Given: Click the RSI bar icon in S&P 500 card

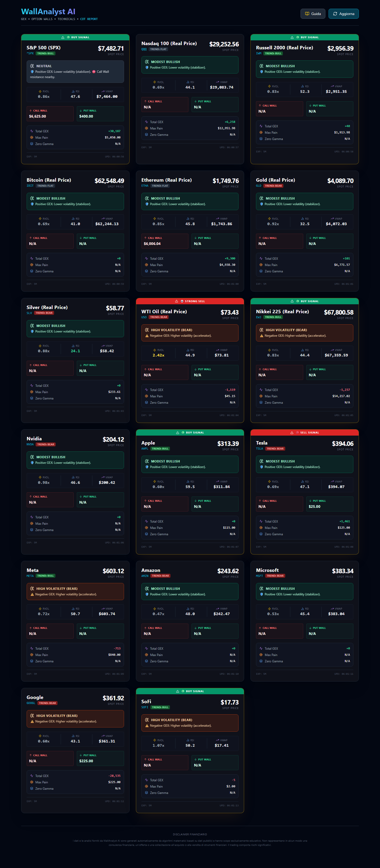Looking at the screenshot, I should tap(73, 91).
